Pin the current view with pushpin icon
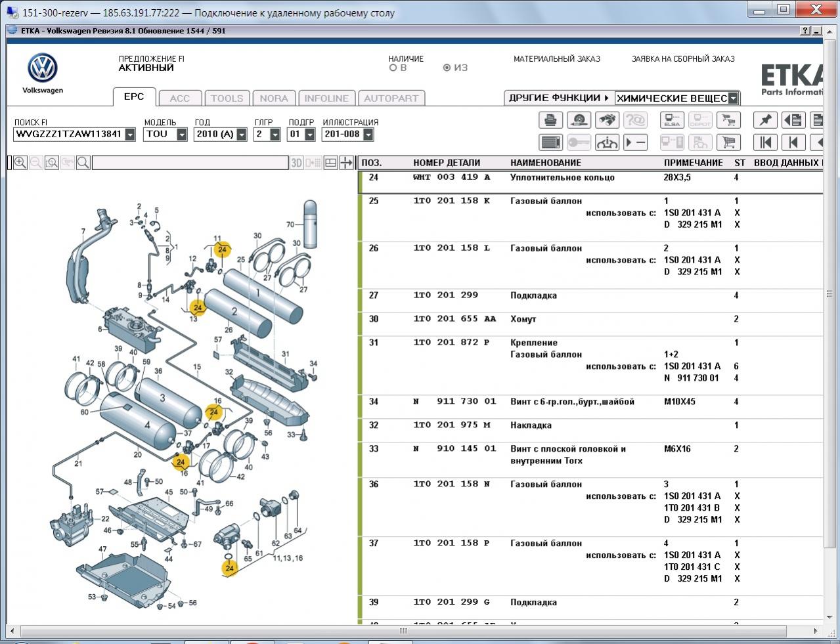Screen dimensions: 840x644 tap(765, 120)
